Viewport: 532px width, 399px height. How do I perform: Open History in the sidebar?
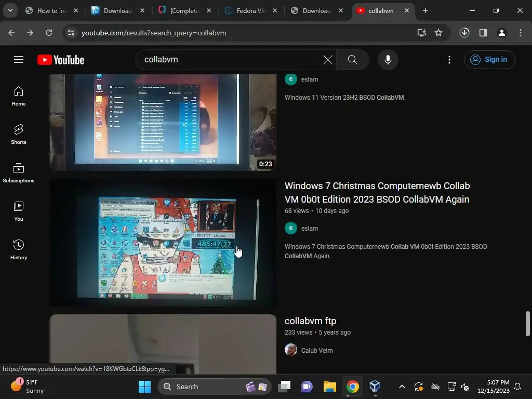click(19, 250)
